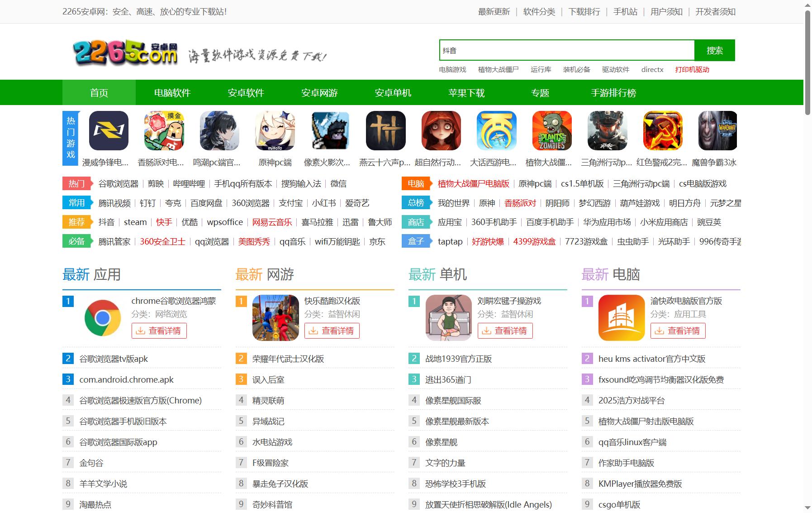Click the red 360安全卫士 link

click(162, 242)
